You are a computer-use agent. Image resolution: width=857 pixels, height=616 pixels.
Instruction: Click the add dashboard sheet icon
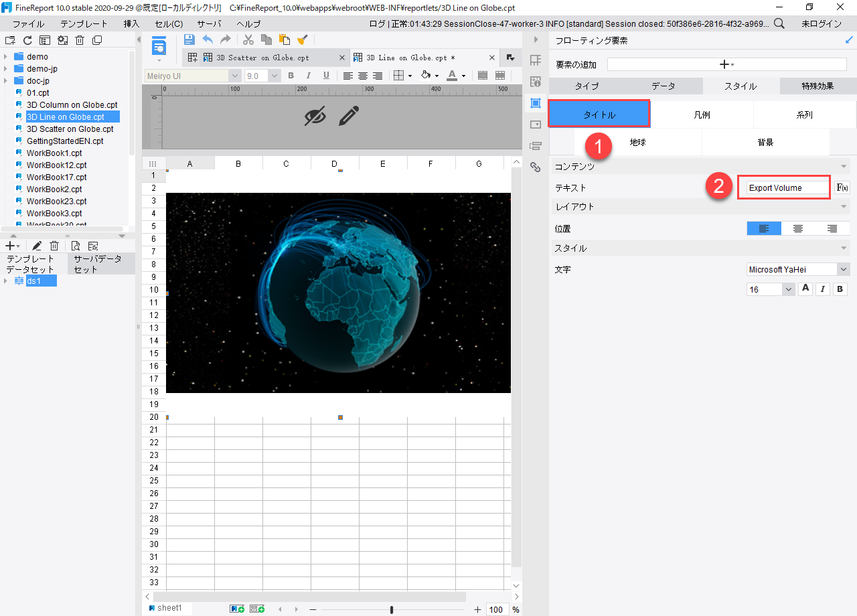point(257,609)
